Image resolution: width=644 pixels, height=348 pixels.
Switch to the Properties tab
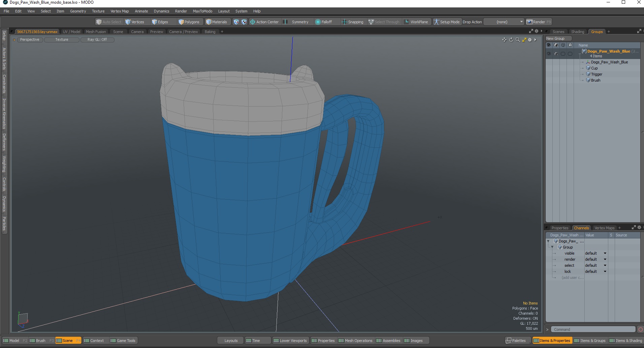pyautogui.click(x=560, y=228)
